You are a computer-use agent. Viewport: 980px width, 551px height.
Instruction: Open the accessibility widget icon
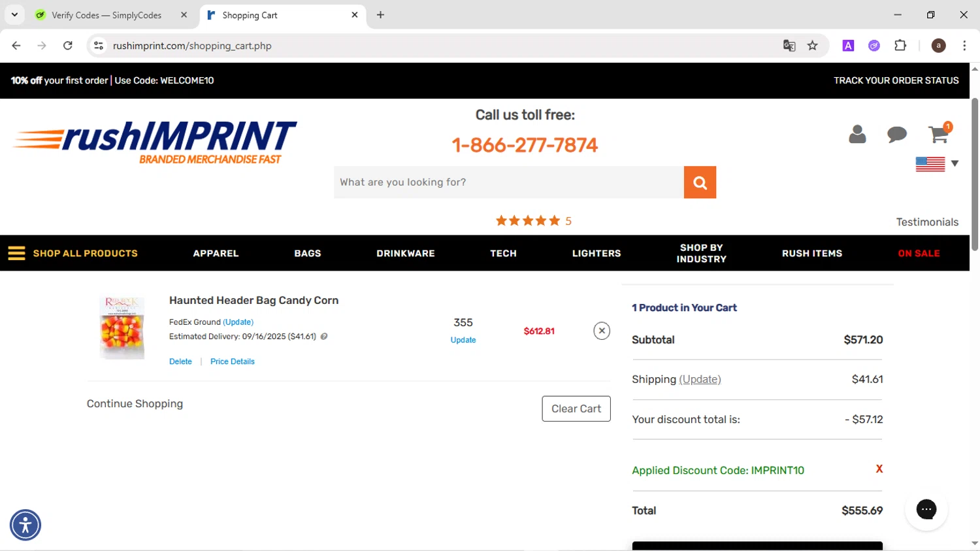25,525
